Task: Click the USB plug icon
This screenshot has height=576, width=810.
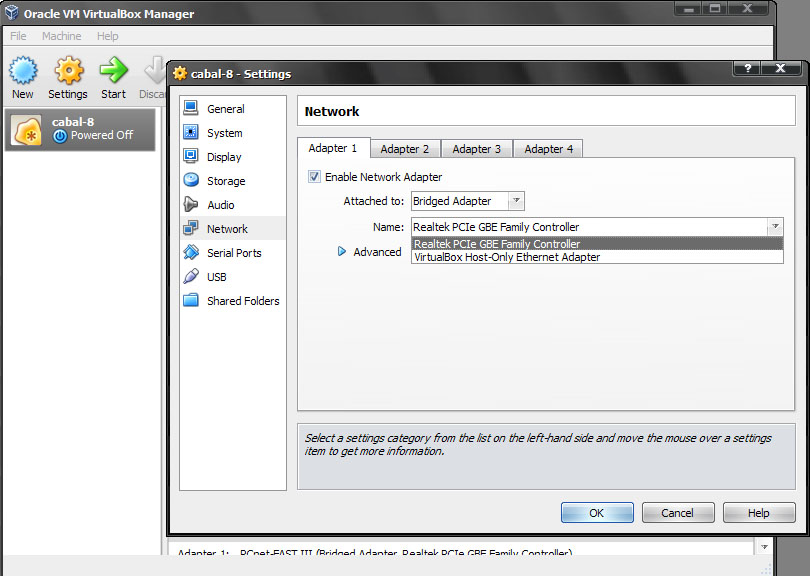Action: 191,276
